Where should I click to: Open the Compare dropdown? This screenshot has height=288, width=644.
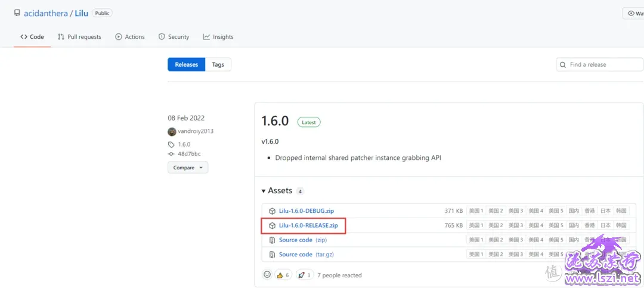click(x=188, y=168)
